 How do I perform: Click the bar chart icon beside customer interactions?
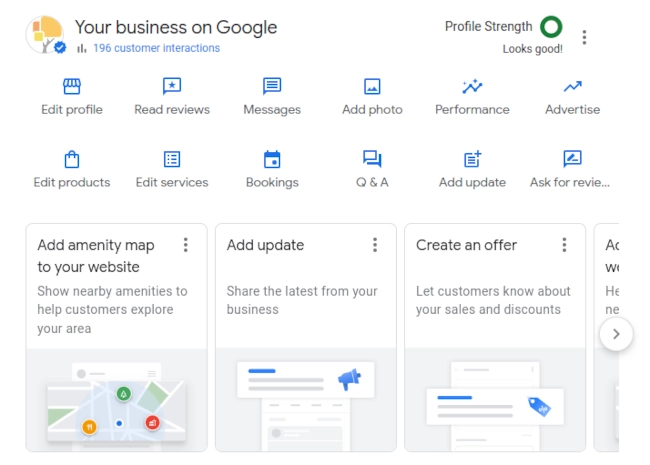(x=82, y=48)
